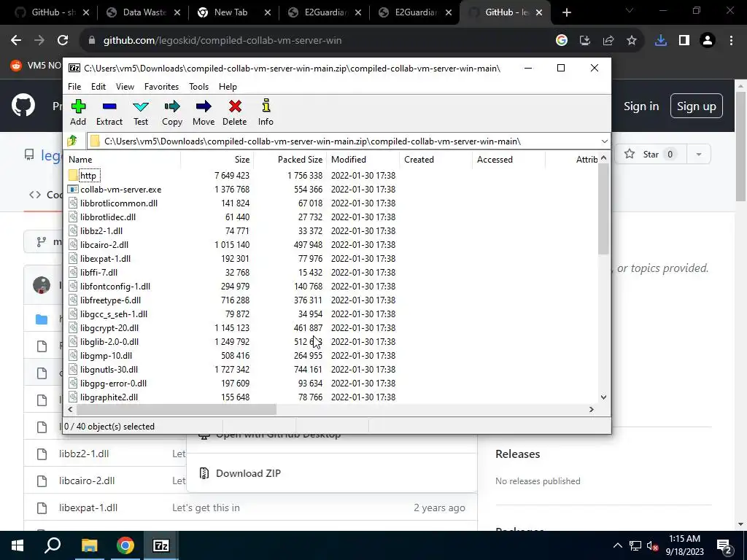Star the repository on GitHub

(x=650, y=155)
